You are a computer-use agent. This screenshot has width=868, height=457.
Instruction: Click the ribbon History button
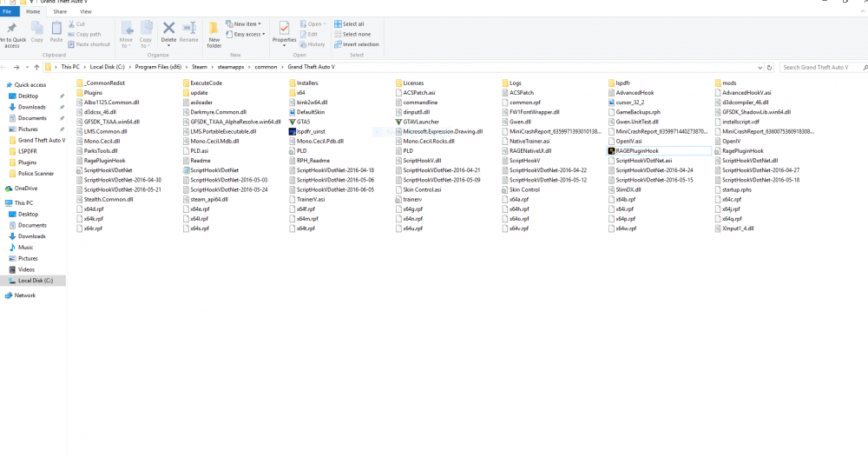tap(312, 44)
